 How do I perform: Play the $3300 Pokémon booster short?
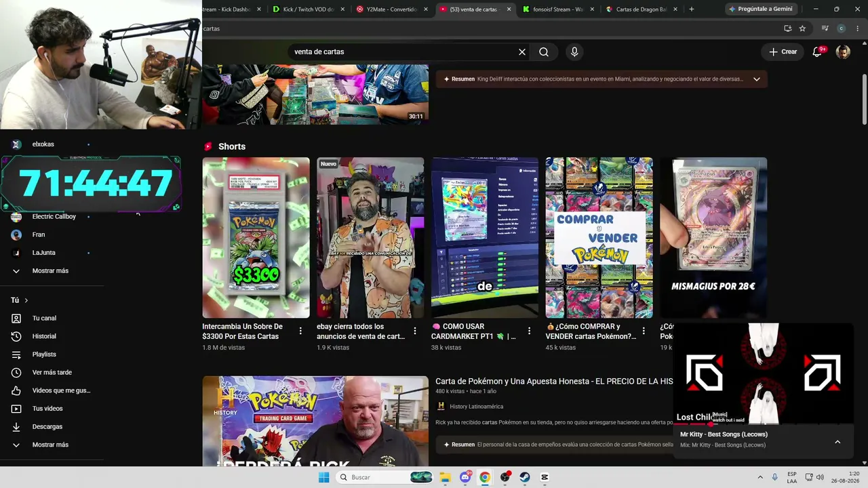(256, 238)
